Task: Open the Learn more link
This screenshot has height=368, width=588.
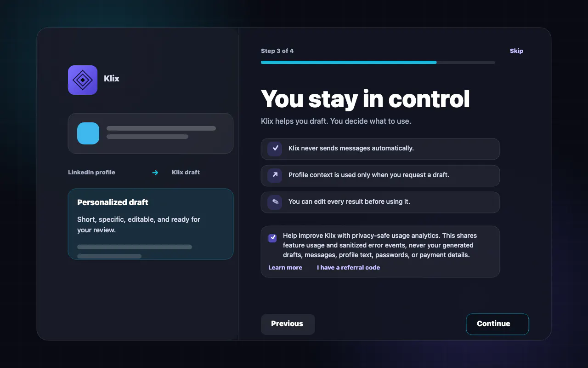Action: 285,267
